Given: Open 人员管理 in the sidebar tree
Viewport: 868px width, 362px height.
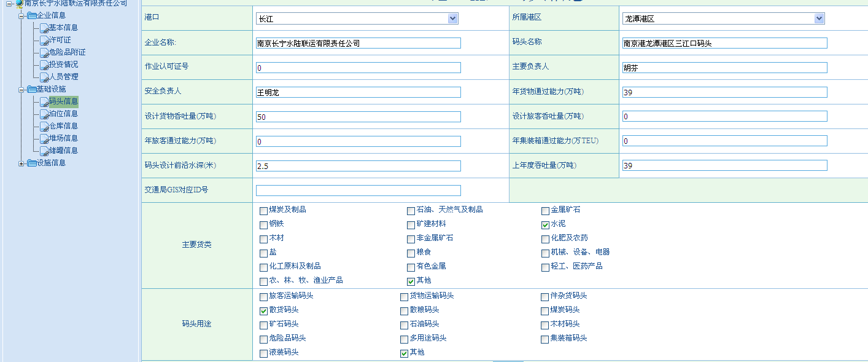Looking at the screenshot, I should pos(63,77).
